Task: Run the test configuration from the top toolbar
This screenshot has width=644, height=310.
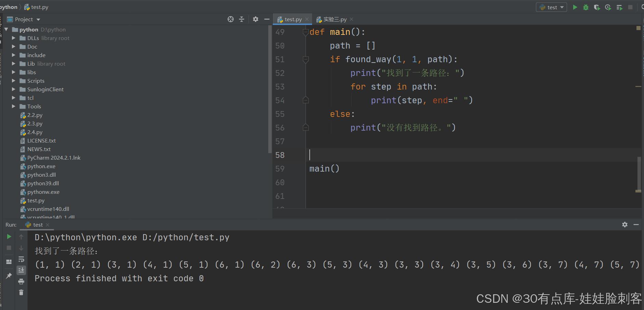Action: (575, 7)
